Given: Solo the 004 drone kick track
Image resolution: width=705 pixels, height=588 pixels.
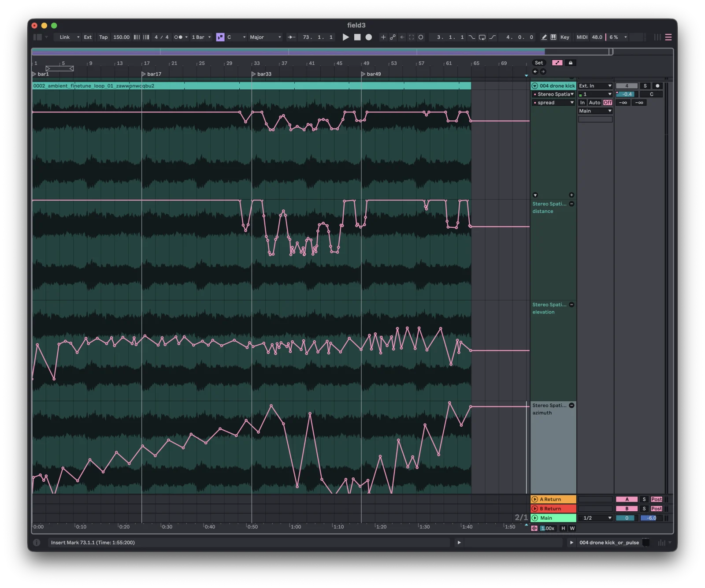Looking at the screenshot, I should pyautogui.click(x=645, y=86).
